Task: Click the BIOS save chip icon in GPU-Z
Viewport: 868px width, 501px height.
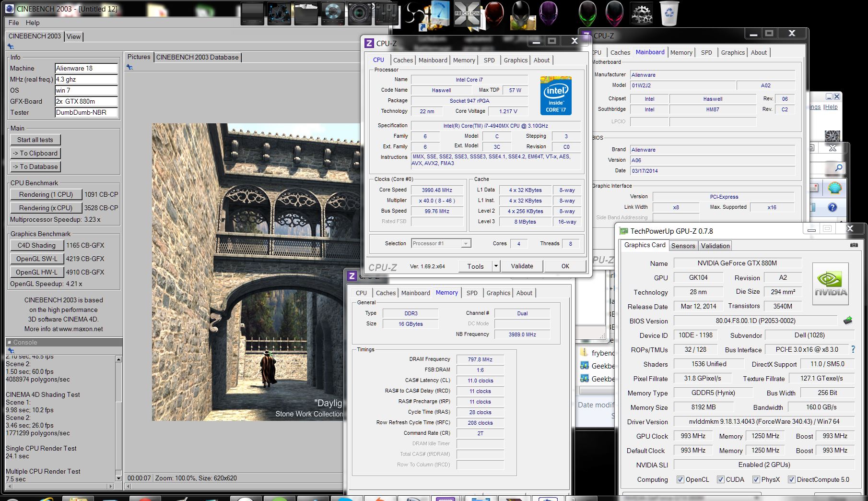Action: pyautogui.click(x=848, y=320)
